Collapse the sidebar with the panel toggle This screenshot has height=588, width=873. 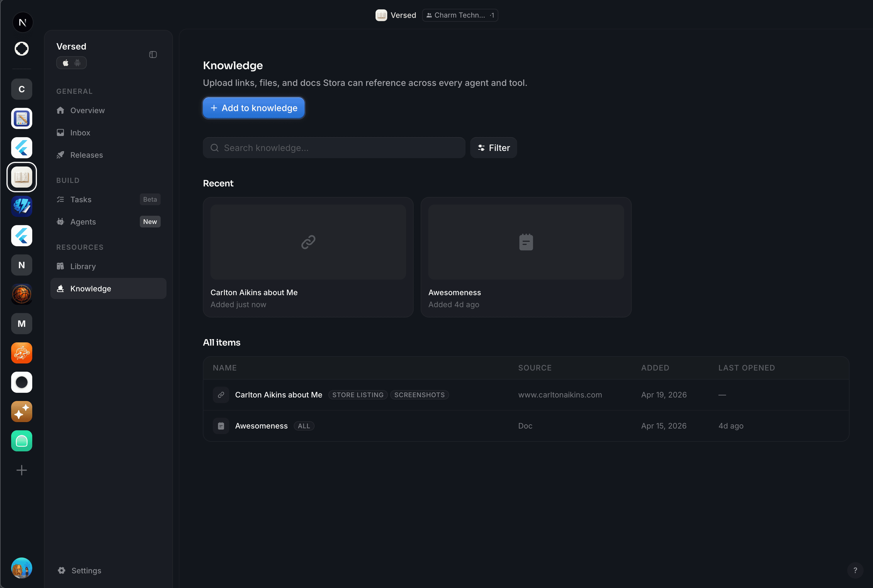click(153, 55)
